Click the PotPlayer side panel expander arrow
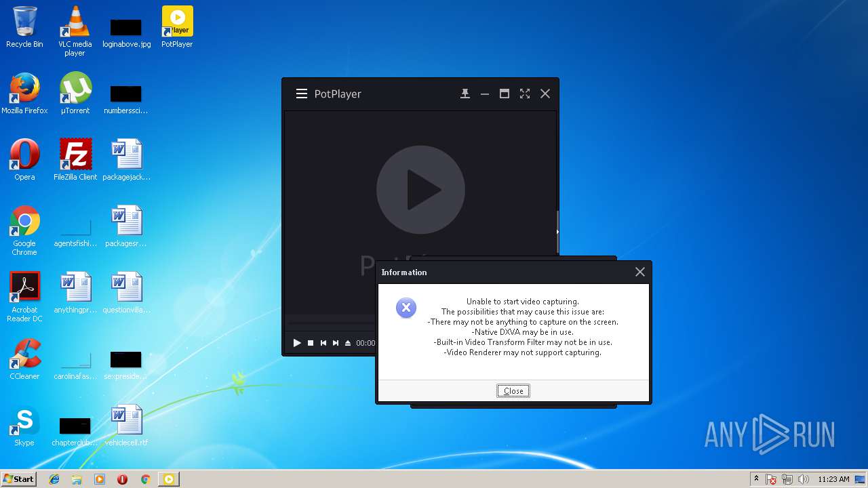Image resolution: width=868 pixels, height=488 pixels. 557,232
